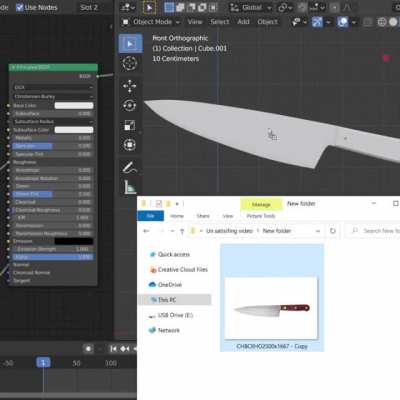Expand the Global transform orientation dropdown
The height and width of the screenshot is (400, 400).
point(251,7)
